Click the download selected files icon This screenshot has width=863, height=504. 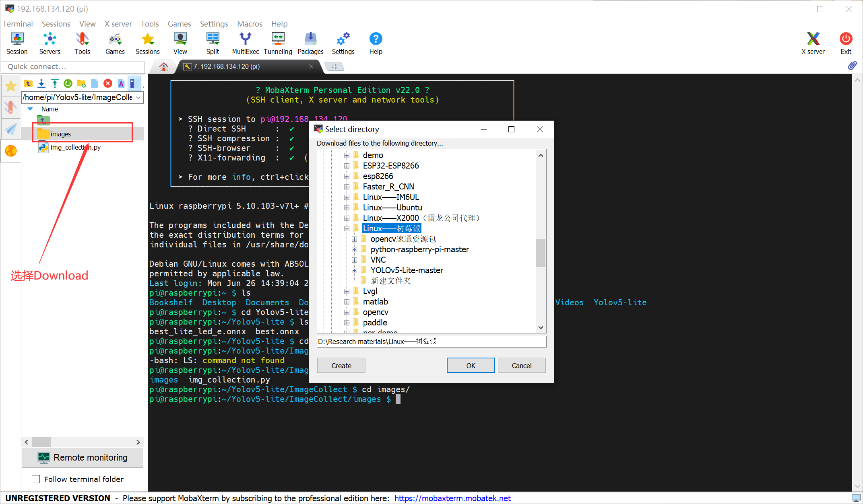click(41, 83)
